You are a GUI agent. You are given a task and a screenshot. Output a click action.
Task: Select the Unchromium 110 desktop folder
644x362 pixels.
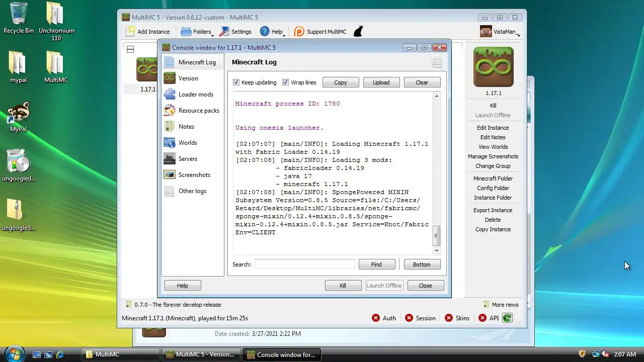click(x=56, y=21)
